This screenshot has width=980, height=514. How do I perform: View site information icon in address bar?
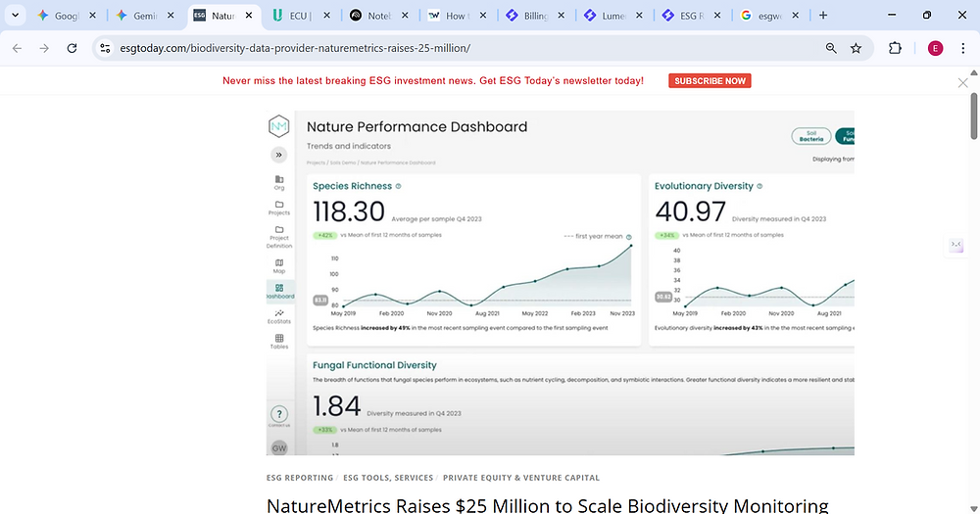tap(105, 48)
